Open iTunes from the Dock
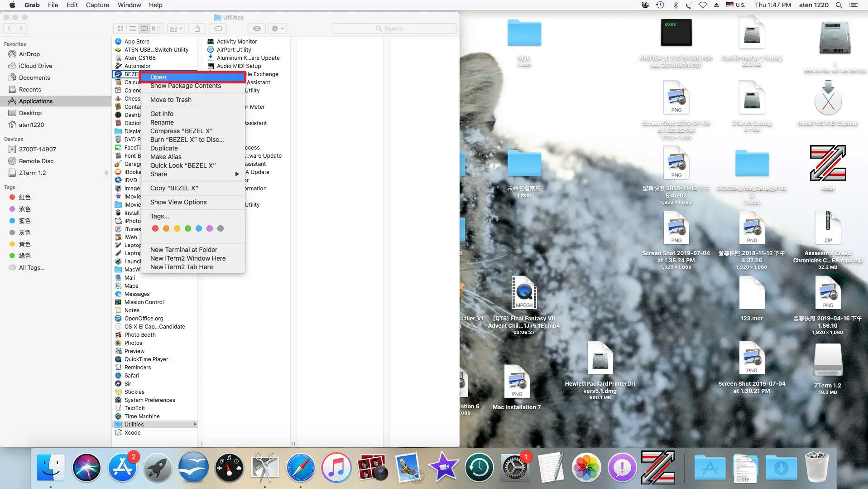 (336, 467)
